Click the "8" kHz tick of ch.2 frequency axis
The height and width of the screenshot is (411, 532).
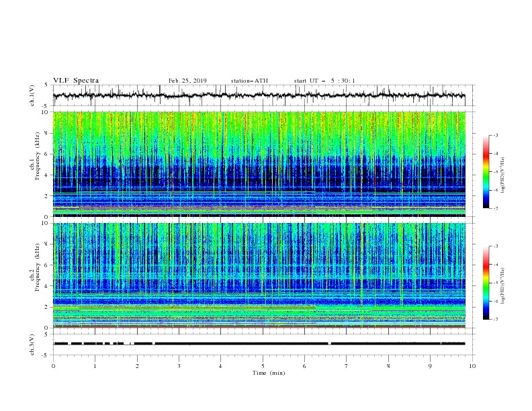(48, 244)
